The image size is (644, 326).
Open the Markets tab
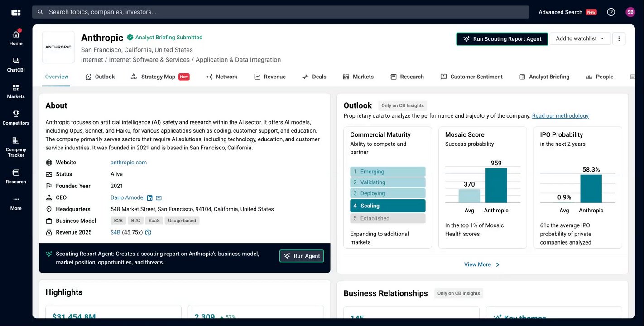click(x=358, y=77)
